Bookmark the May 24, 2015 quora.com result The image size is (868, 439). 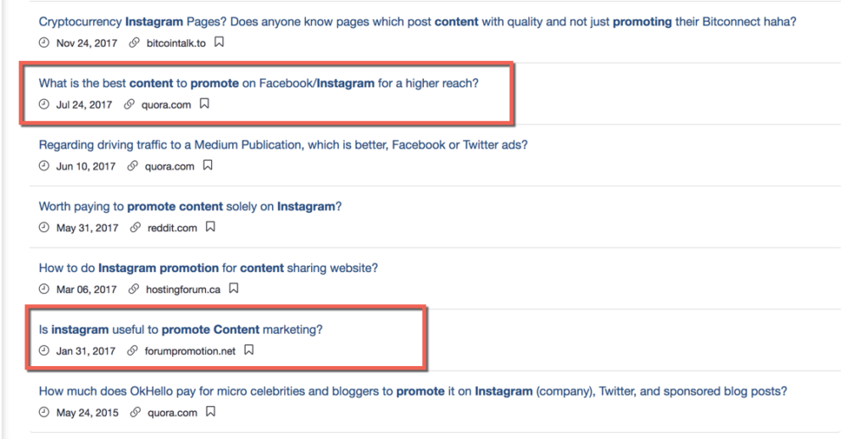[x=210, y=411]
